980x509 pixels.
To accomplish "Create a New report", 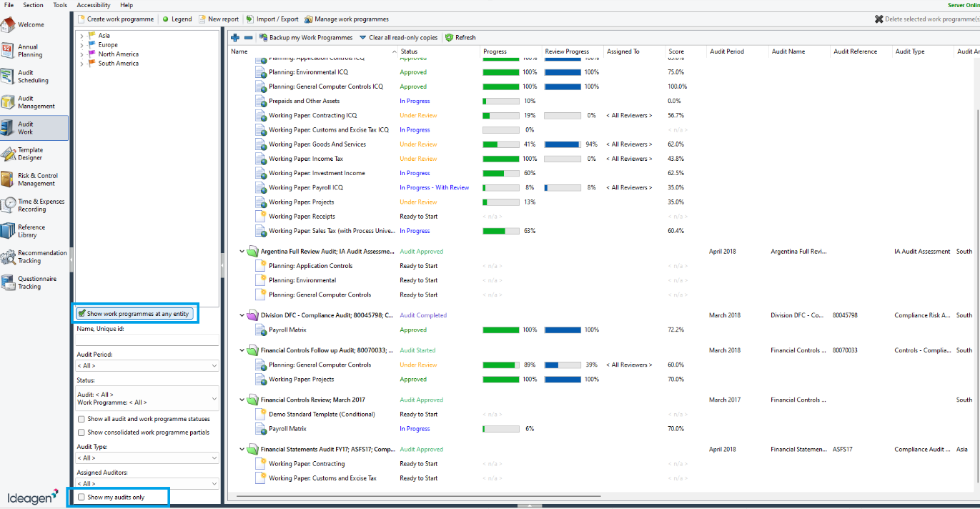I will point(219,19).
